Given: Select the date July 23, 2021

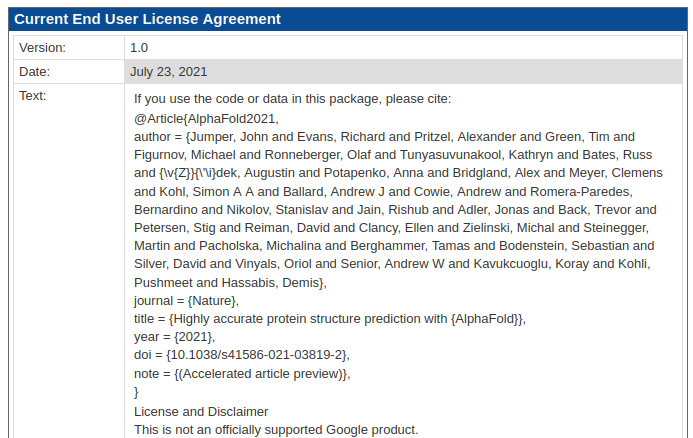Looking at the screenshot, I should (169, 72).
